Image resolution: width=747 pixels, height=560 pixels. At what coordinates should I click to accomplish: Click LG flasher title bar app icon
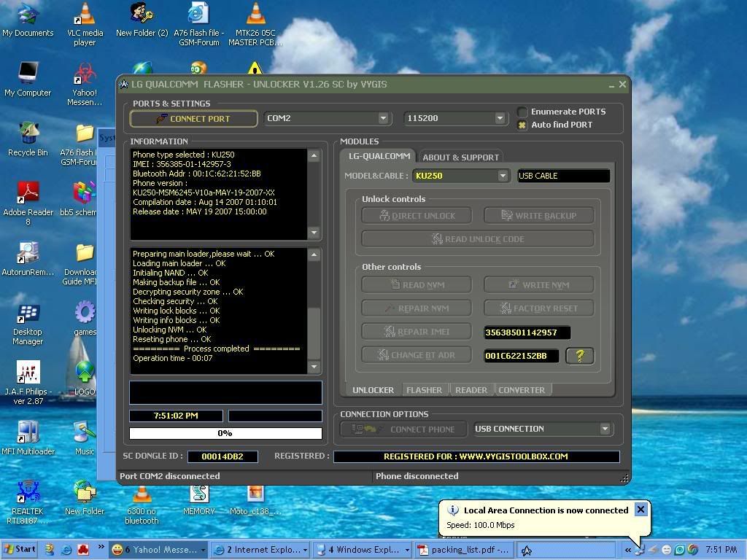click(123, 85)
